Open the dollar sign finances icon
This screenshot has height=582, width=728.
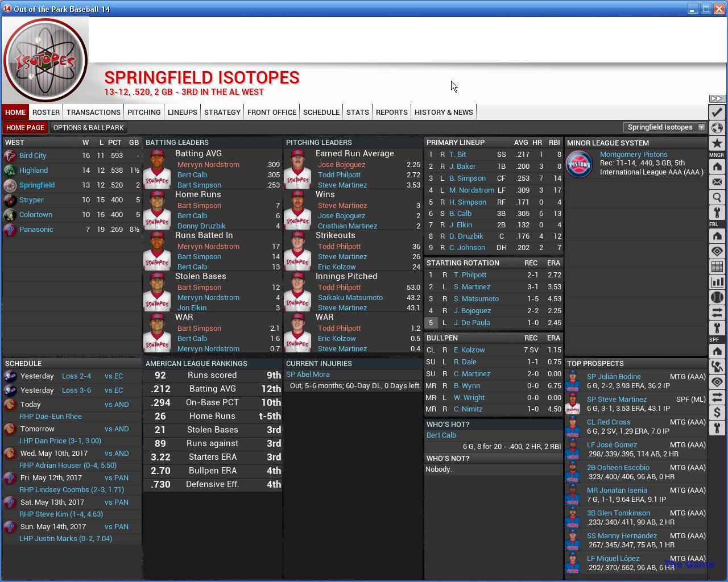(x=717, y=413)
